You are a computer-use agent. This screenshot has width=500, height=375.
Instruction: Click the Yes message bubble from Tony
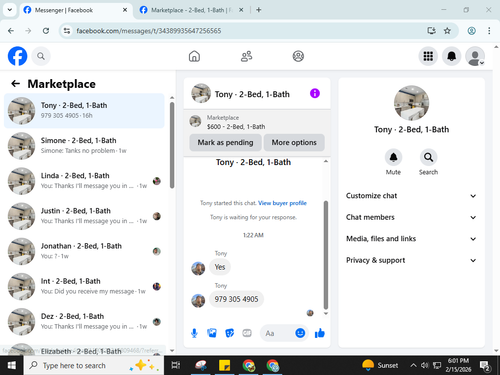220,267
